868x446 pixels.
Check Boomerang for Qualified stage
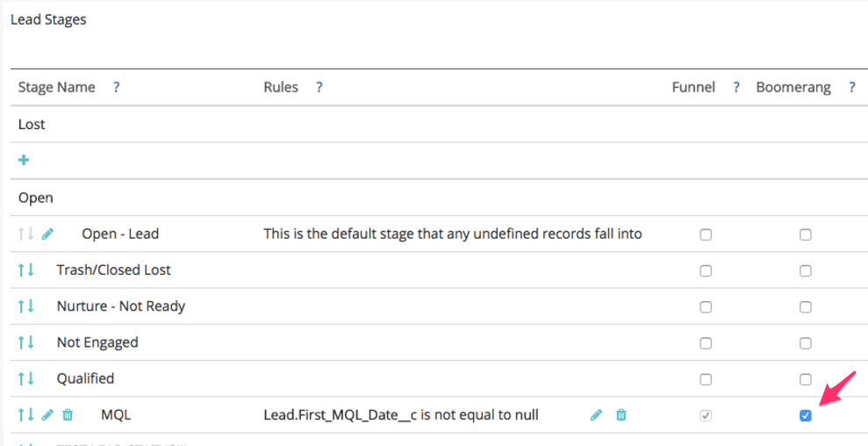click(806, 379)
